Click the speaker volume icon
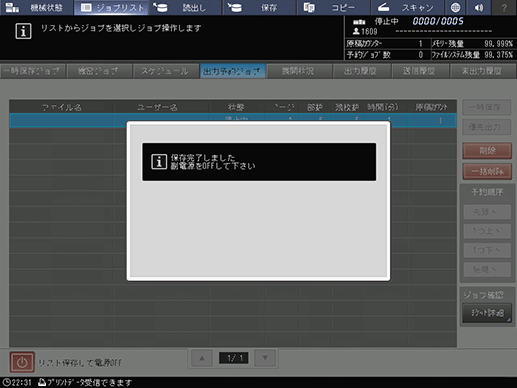 click(479, 7)
